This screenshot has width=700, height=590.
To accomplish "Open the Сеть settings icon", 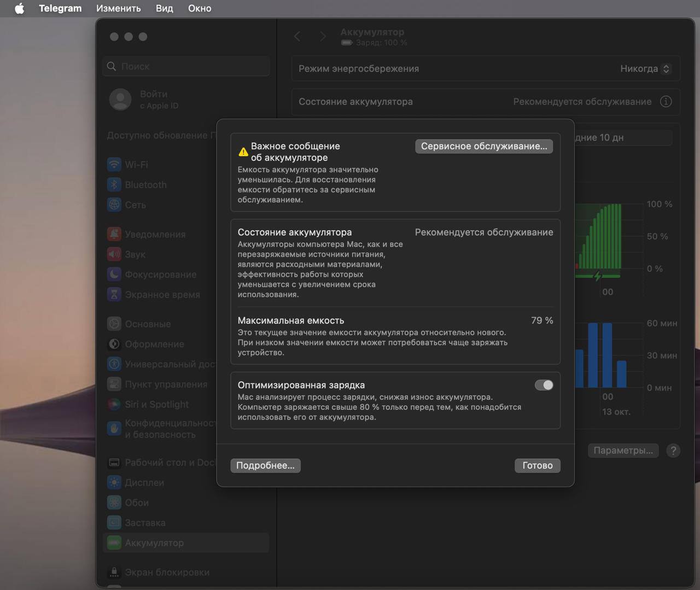I will pyautogui.click(x=114, y=205).
